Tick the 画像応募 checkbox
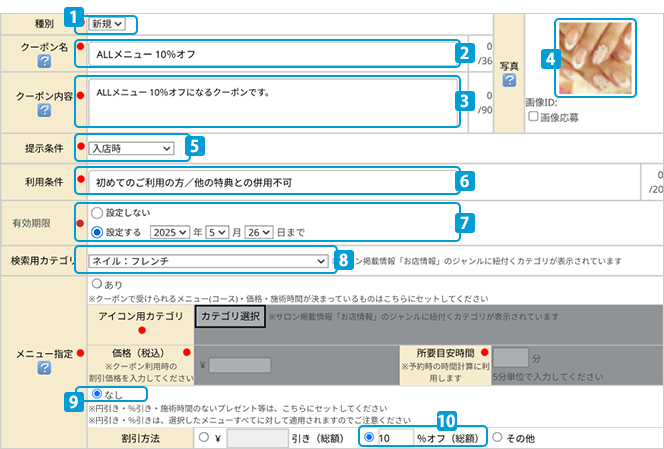 (x=533, y=116)
